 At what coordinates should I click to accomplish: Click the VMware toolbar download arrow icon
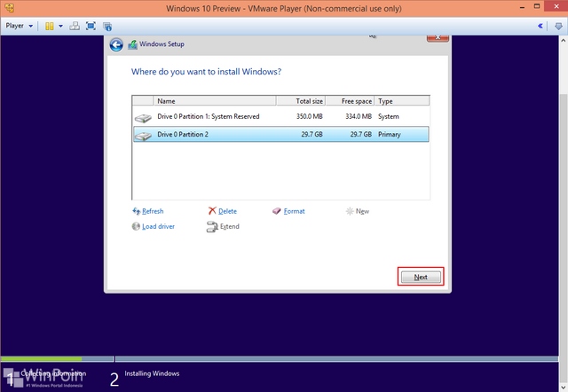click(x=558, y=26)
